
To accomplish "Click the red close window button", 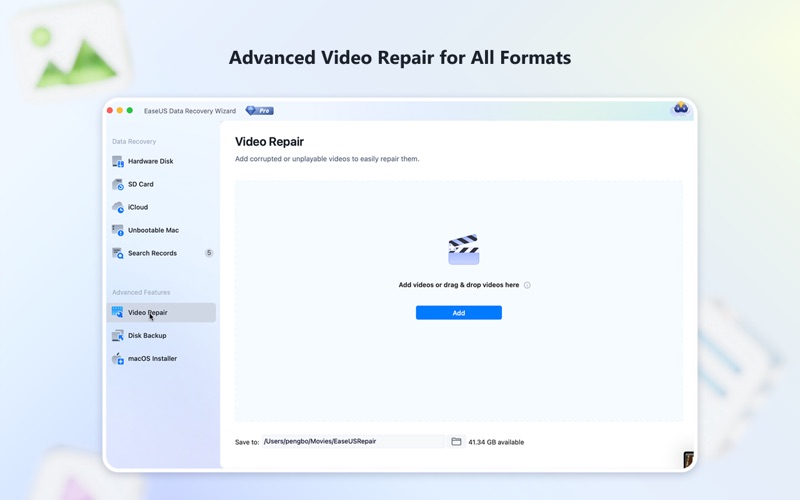I will click(110, 110).
